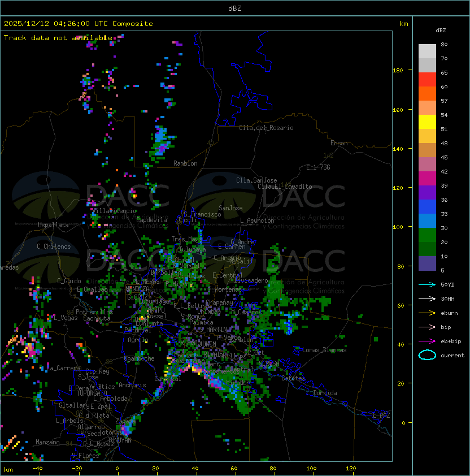The height and width of the screenshot is (476, 470).
Task: Click the 'Clla.El_Cavadito' map label
Action: pyautogui.click(x=285, y=187)
